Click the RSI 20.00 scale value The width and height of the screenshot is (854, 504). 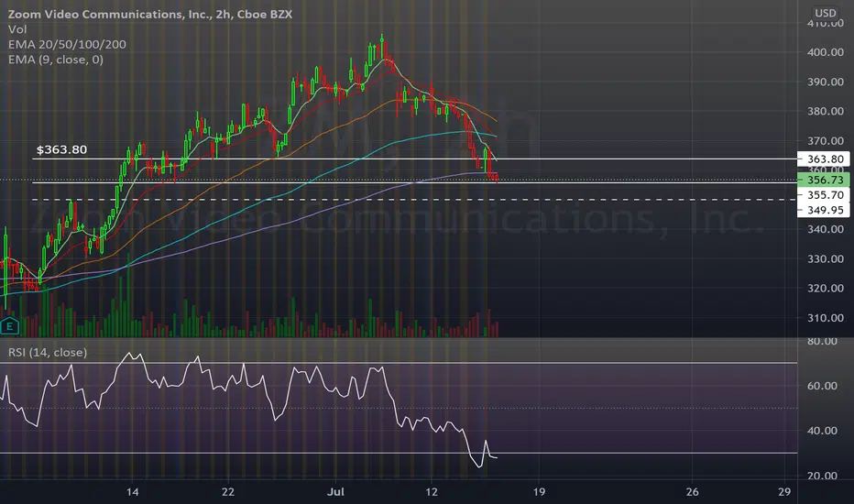(x=823, y=476)
